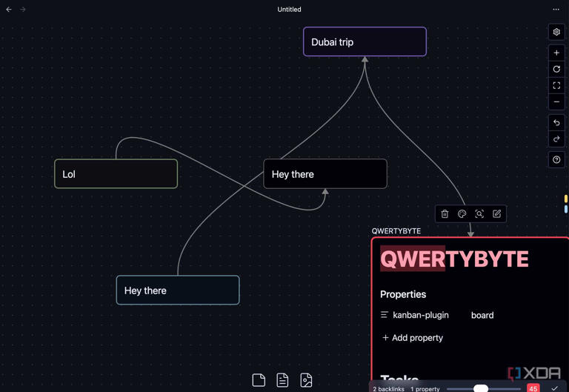The width and height of the screenshot is (569, 392).
Task: Add a note from vault icon
Action: (282, 380)
